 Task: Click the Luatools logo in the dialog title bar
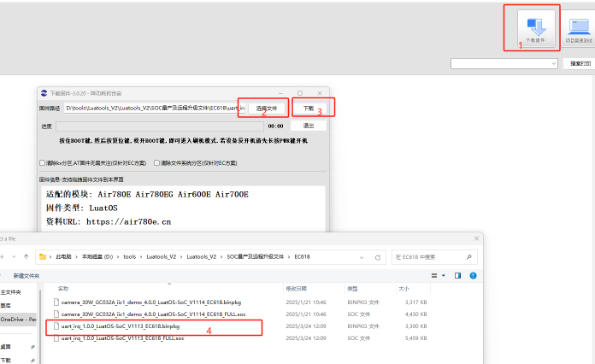(44, 93)
